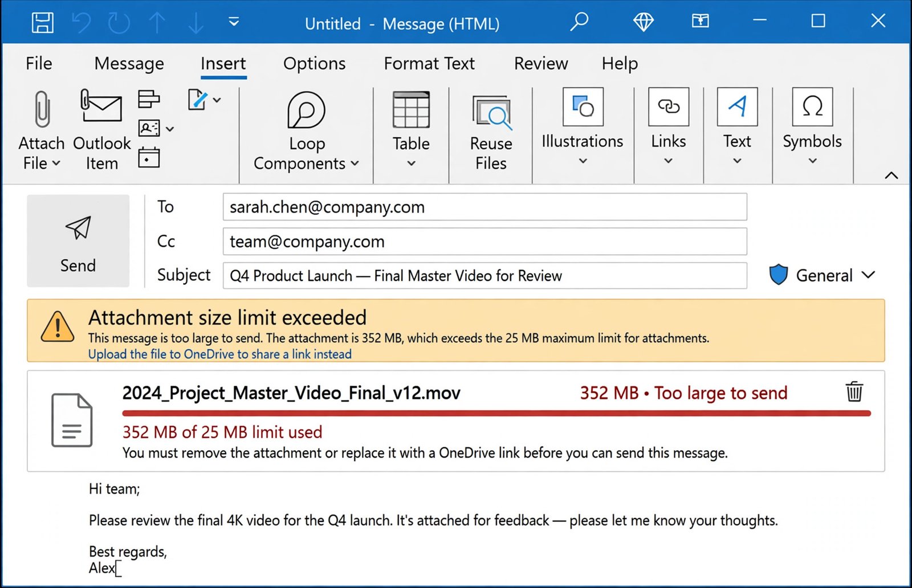The height and width of the screenshot is (588, 912).
Task: Expand the Loop Components dropdown chevron
Action: [x=355, y=164]
